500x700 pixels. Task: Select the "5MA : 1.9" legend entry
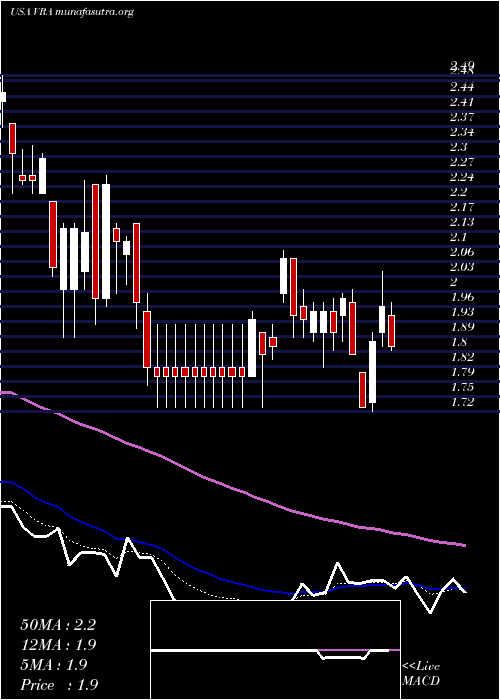click(x=54, y=665)
